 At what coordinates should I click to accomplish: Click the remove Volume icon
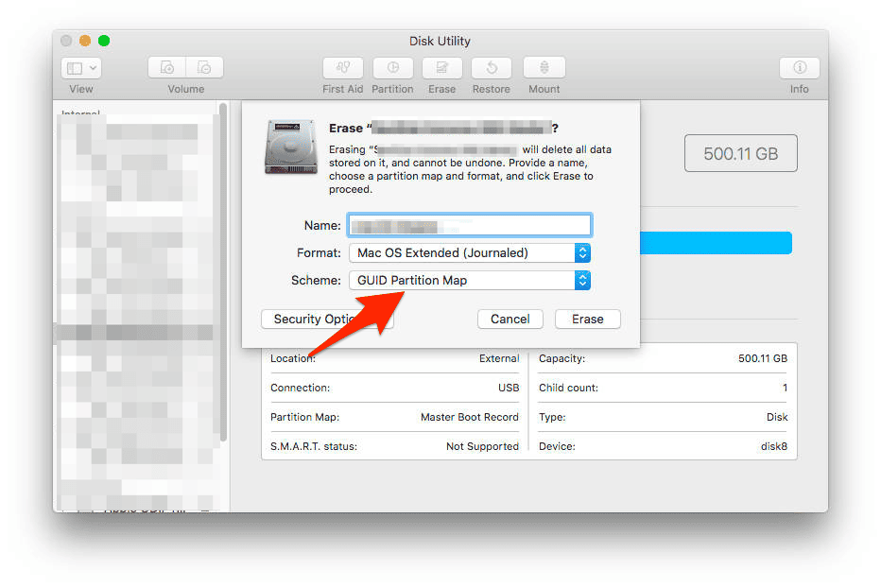click(x=204, y=68)
